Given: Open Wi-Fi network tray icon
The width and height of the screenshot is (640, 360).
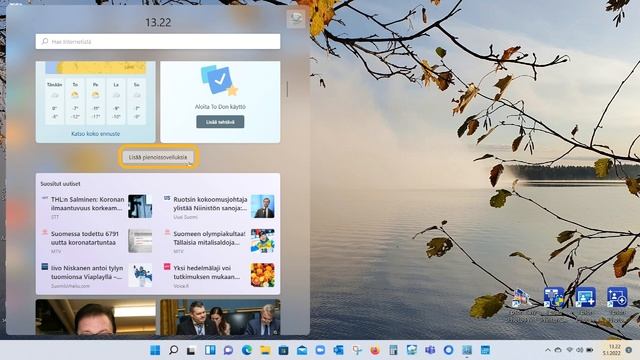Looking at the screenshot, I should click(x=569, y=350).
